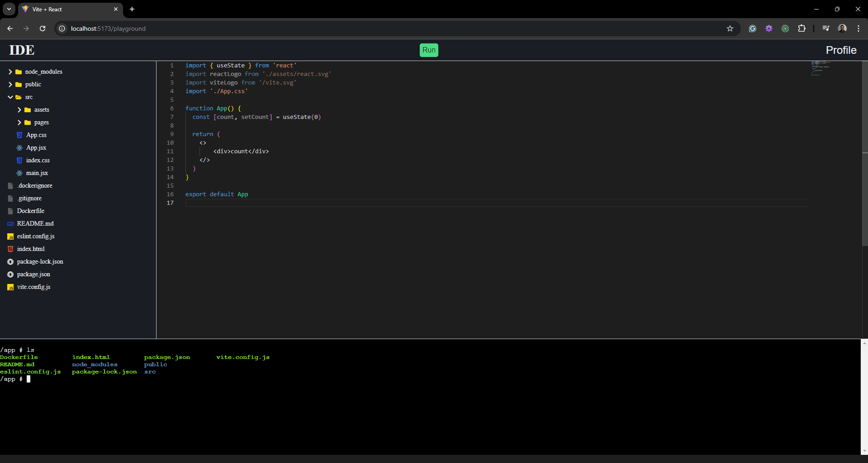Open index.css in the file tree

pos(38,161)
